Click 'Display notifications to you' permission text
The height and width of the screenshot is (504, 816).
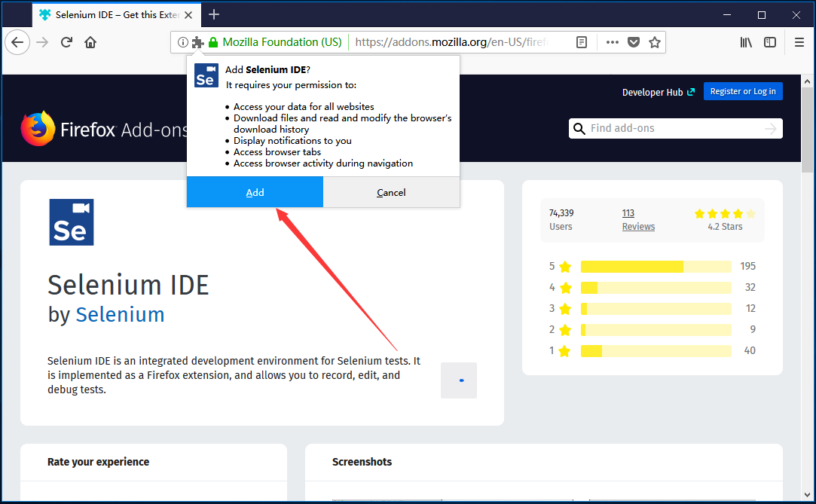(292, 140)
